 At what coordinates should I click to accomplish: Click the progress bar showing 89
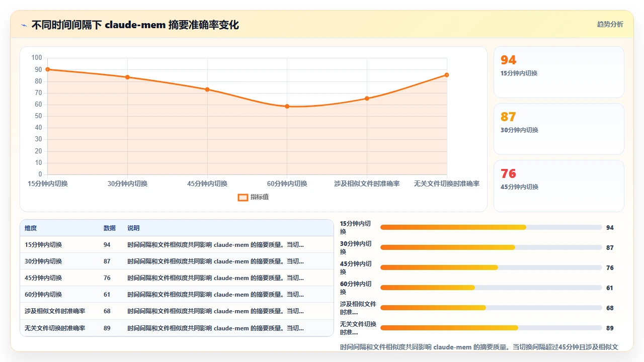[x=491, y=328]
